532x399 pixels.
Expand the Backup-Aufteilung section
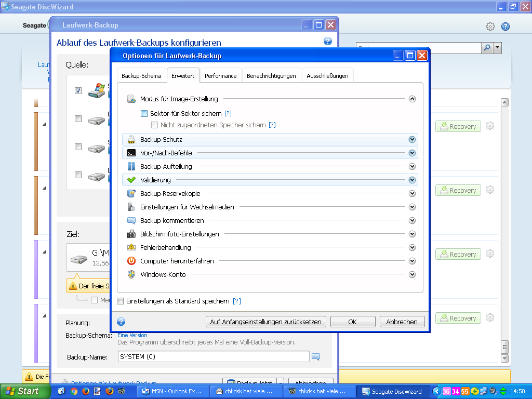[x=412, y=167]
